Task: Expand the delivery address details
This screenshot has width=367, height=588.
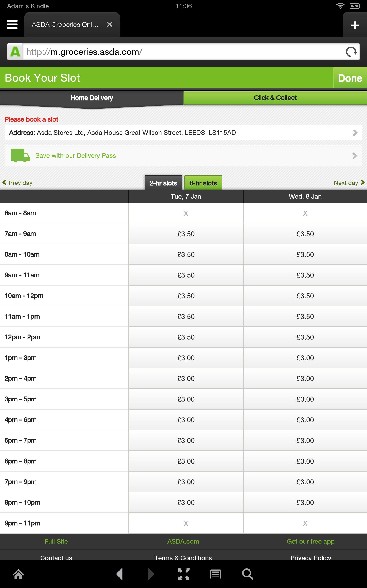Action: coord(355,133)
